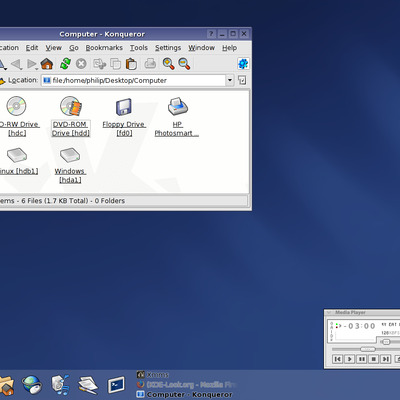The width and height of the screenshot is (400, 400).
Task: Click the Media Player time display -03:00
Action: click(x=359, y=326)
